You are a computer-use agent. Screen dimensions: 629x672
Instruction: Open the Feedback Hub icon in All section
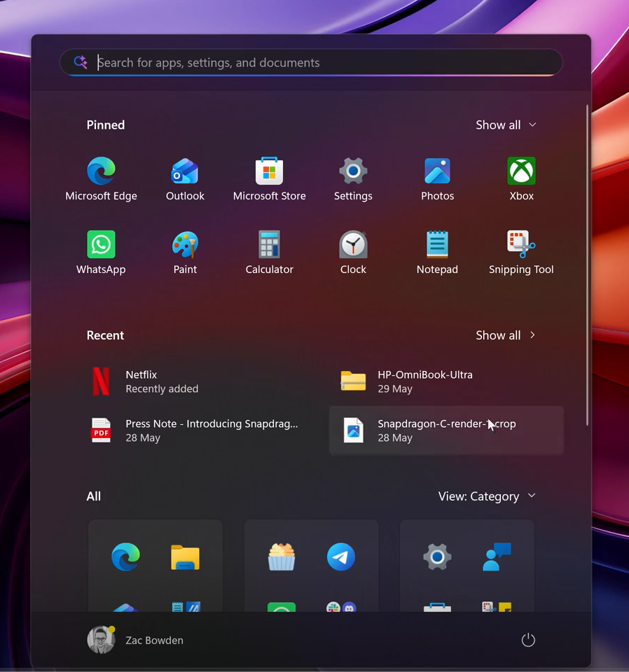497,556
